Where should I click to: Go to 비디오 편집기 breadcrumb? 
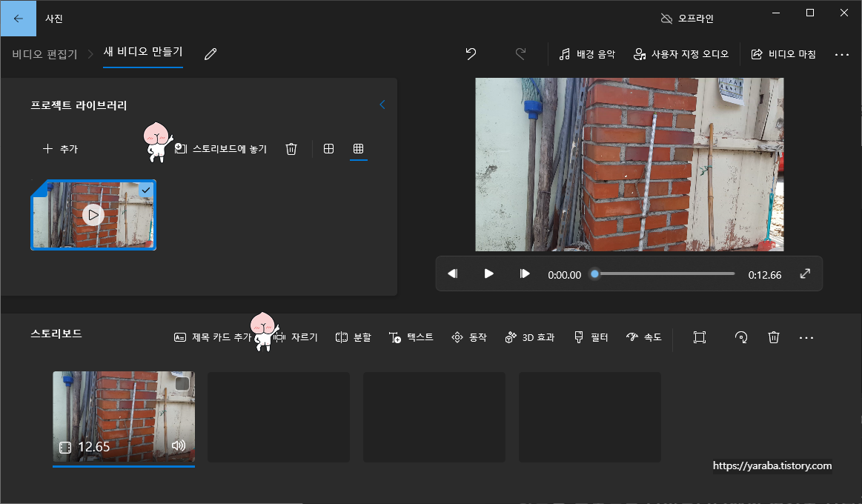[45, 54]
